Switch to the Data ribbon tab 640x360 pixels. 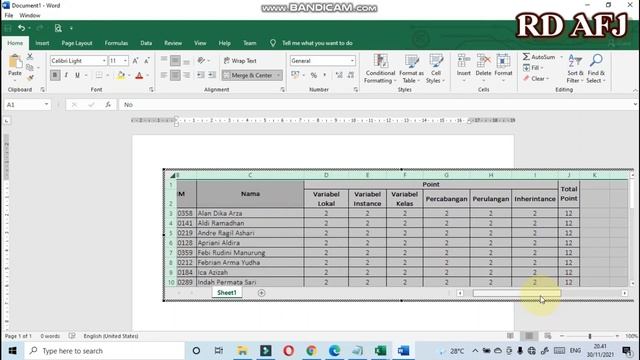(146, 43)
